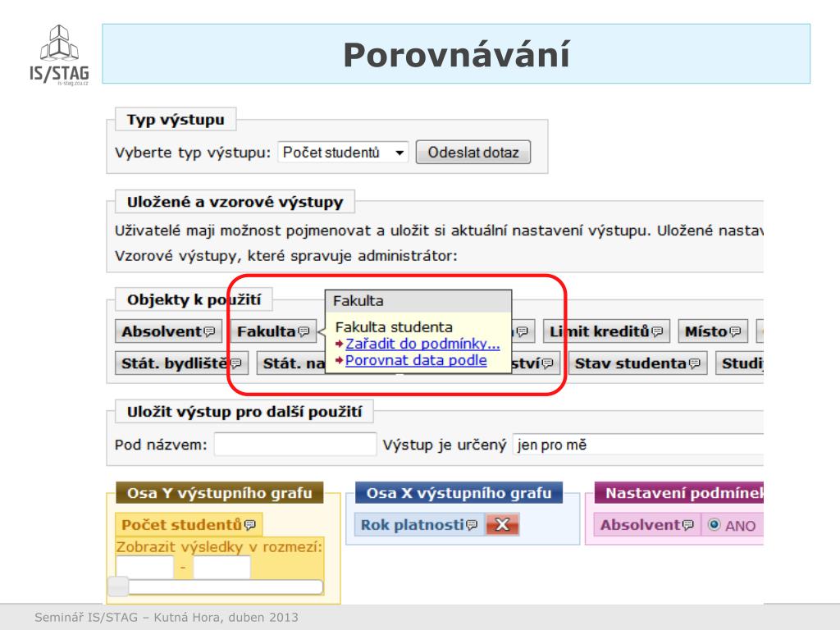Click the range slider handle under Zobrazit výsledky

[118, 587]
